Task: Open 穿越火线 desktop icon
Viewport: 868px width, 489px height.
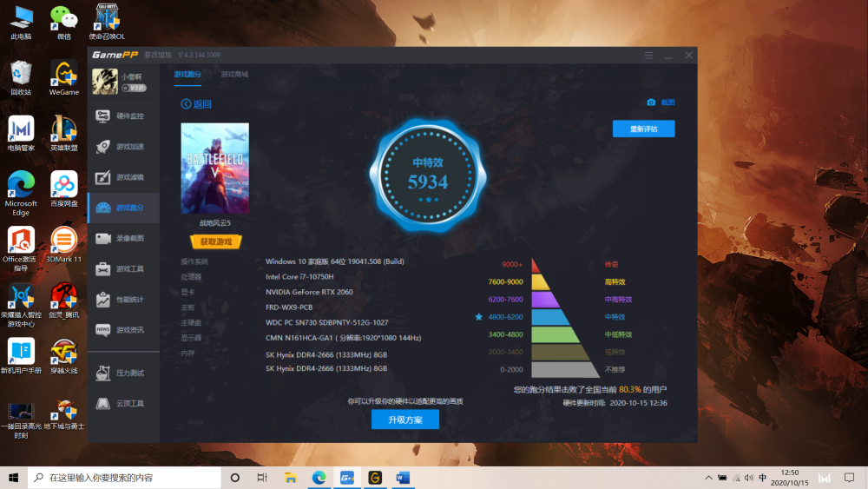Action: click(63, 356)
